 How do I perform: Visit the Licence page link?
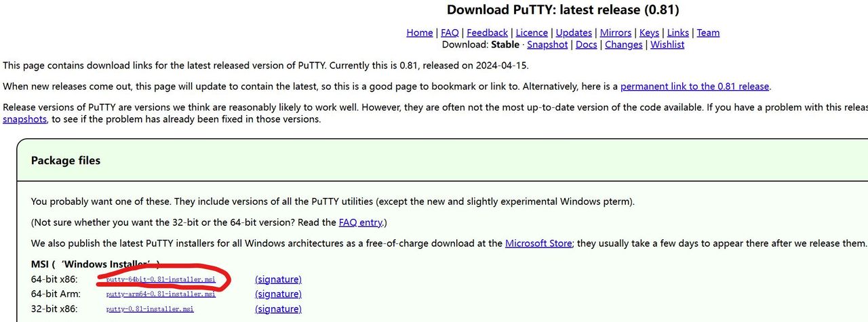coord(532,33)
